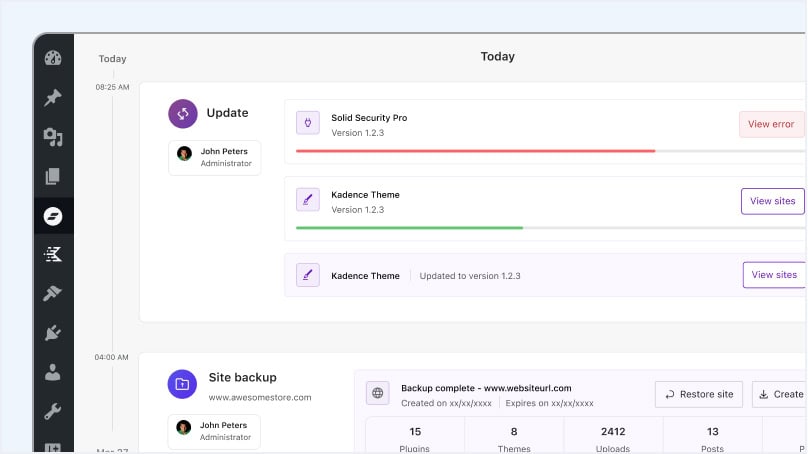The height and width of the screenshot is (454, 808).
Task: Click the Plugins plug sidebar icon
Action: tap(53, 333)
